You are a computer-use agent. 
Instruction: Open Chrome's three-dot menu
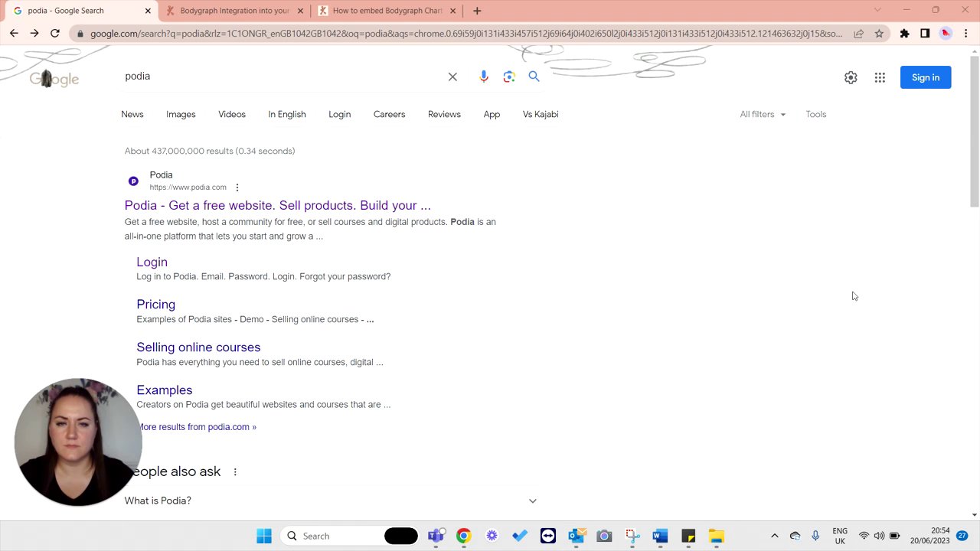966,33
